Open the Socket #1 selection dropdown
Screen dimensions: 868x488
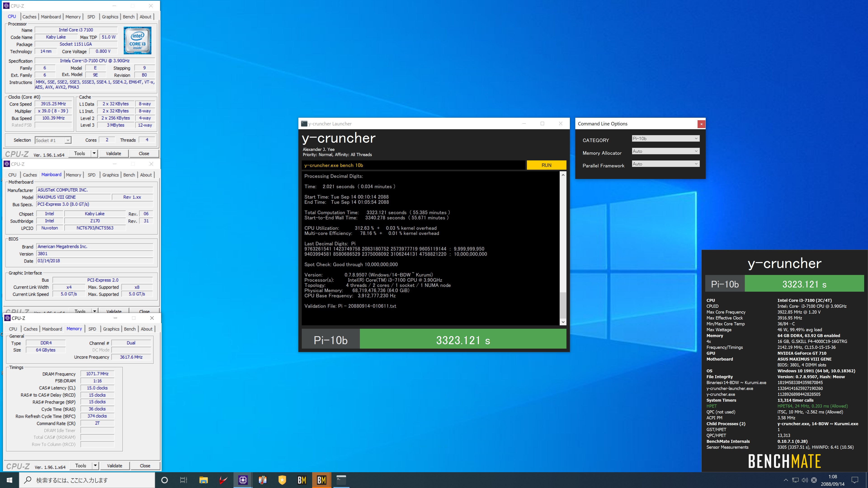[x=53, y=140]
